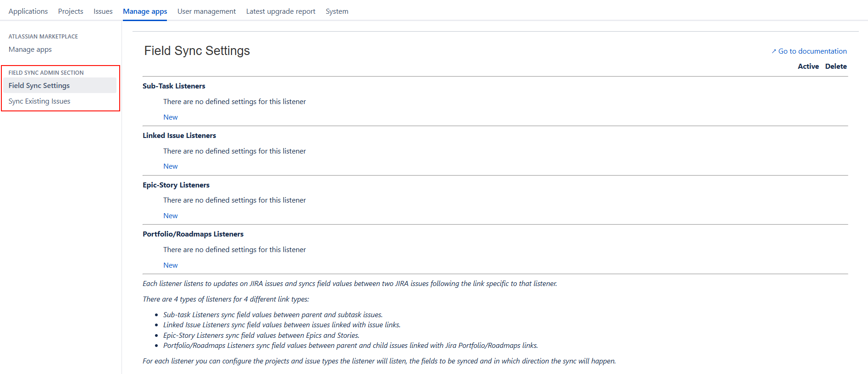Open the Projects tab
Screen dimensions: 868x374
tap(71, 11)
